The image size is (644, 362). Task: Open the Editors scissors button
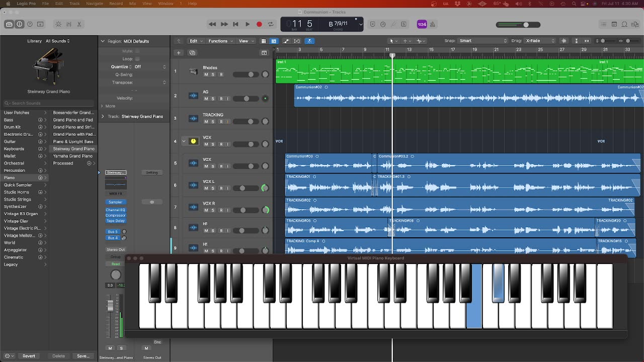click(x=79, y=24)
